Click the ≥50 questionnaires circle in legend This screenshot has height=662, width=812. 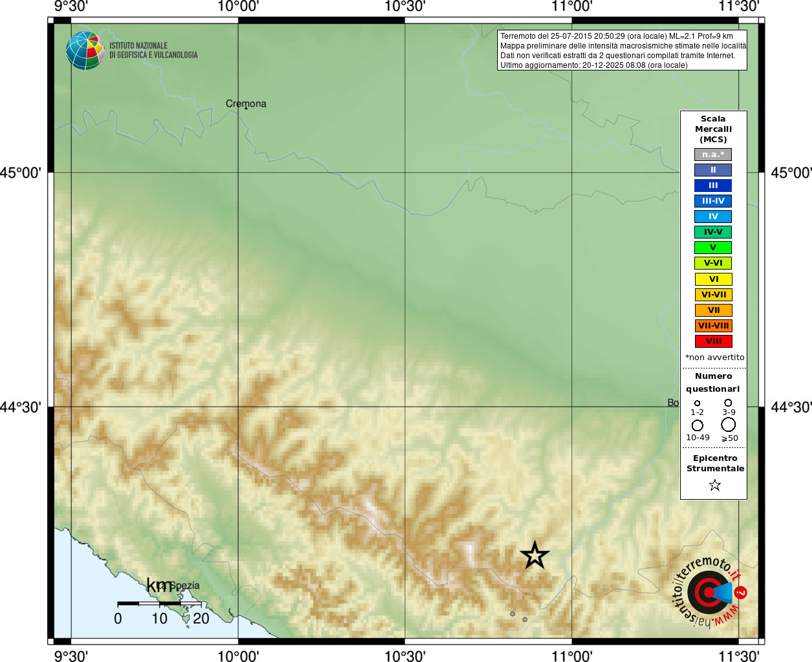(729, 425)
